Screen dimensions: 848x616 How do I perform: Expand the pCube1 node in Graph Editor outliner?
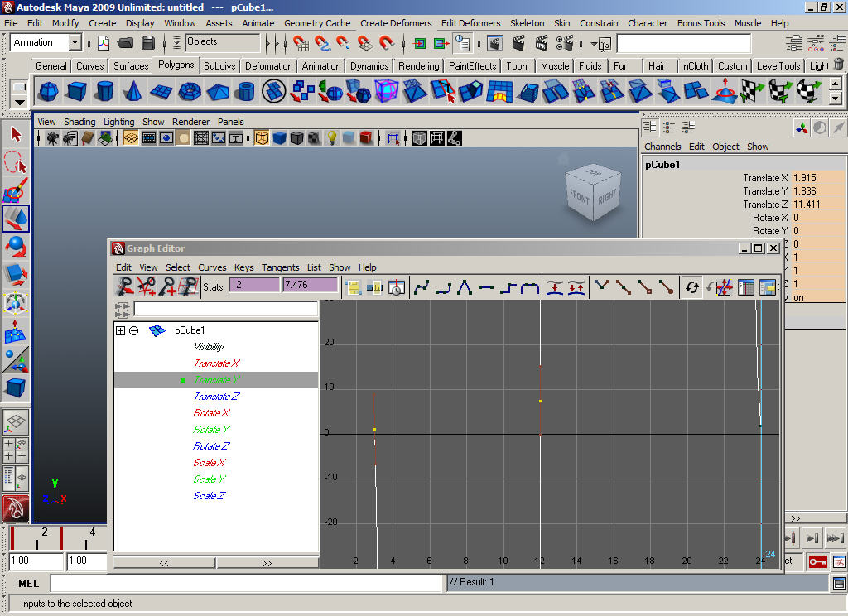pos(121,330)
